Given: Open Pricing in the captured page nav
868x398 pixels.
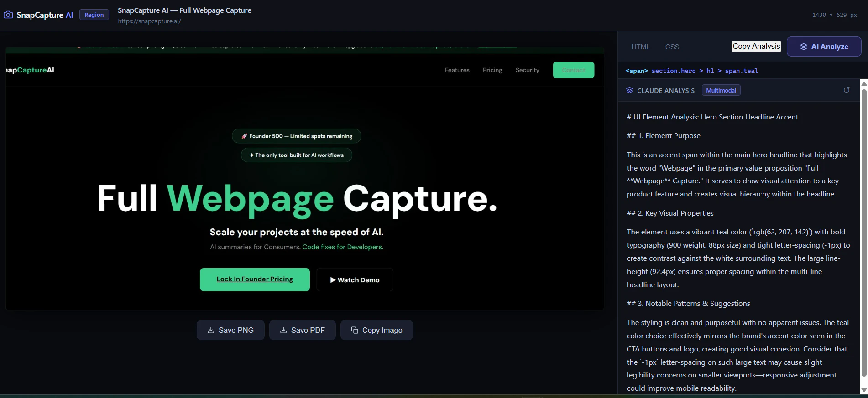Looking at the screenshot, I should [492, 70].
